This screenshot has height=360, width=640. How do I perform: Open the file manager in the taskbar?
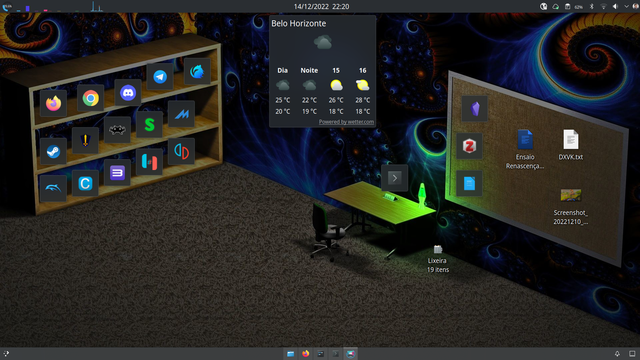tap(290, 353)
